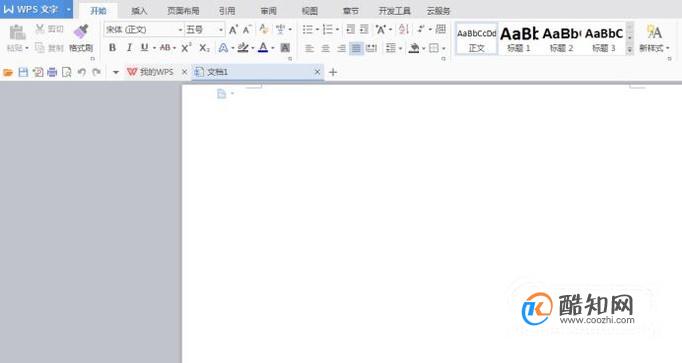Expand the styles gallery more arrow

tap(629, 50)
